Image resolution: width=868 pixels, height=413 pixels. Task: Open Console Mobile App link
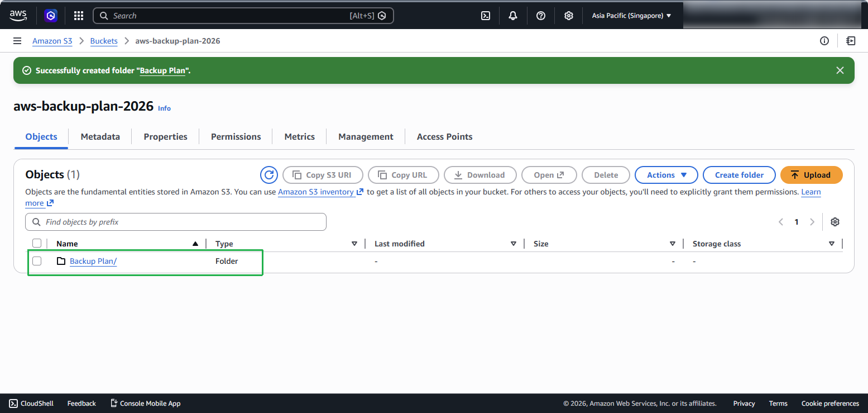click(x=145, y=403)
